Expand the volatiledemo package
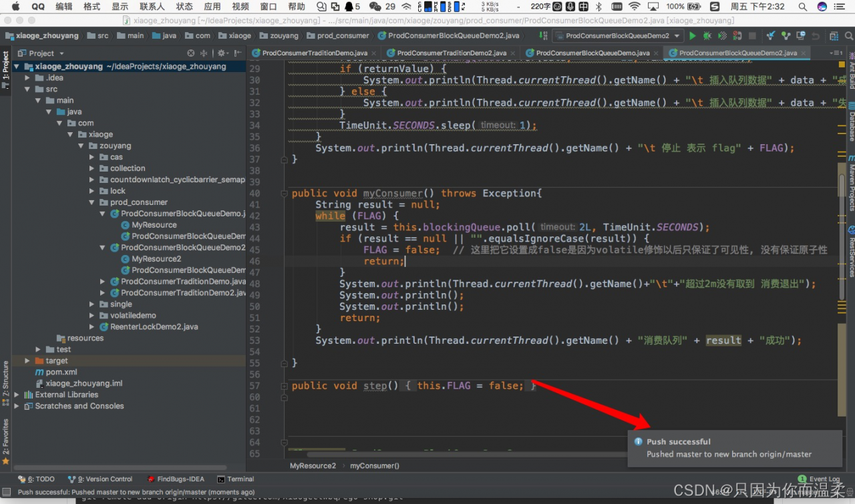 tap(92, 316)
